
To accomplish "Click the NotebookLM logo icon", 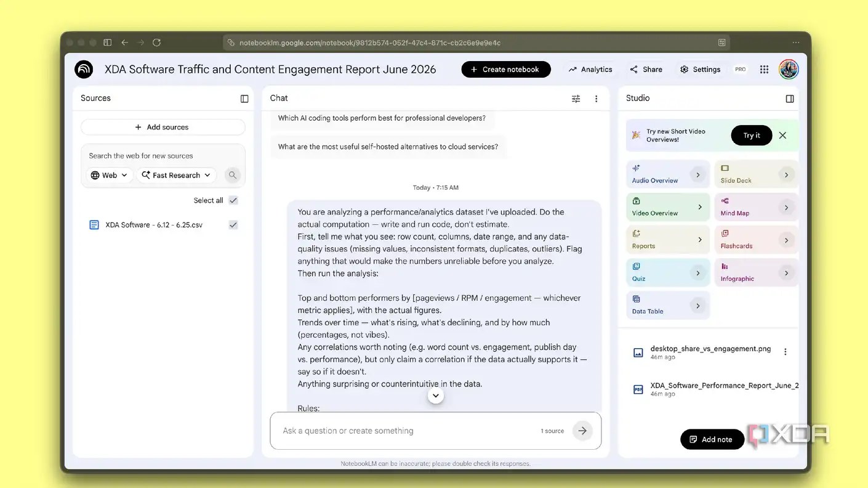I will [x=84, y=69].
